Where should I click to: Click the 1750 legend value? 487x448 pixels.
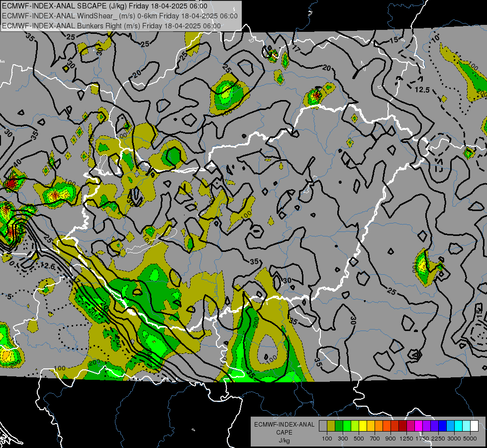(x=422, y=439)
